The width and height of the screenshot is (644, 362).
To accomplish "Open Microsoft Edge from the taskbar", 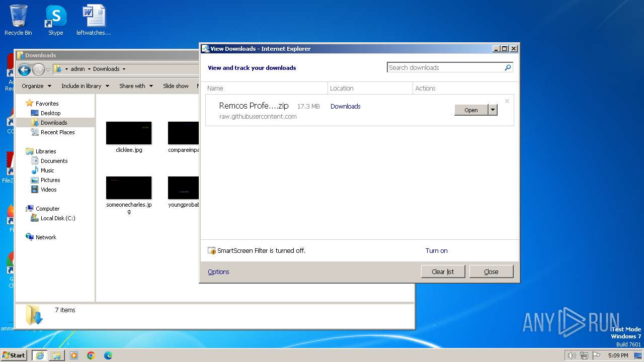I will (x=108, y=355).
